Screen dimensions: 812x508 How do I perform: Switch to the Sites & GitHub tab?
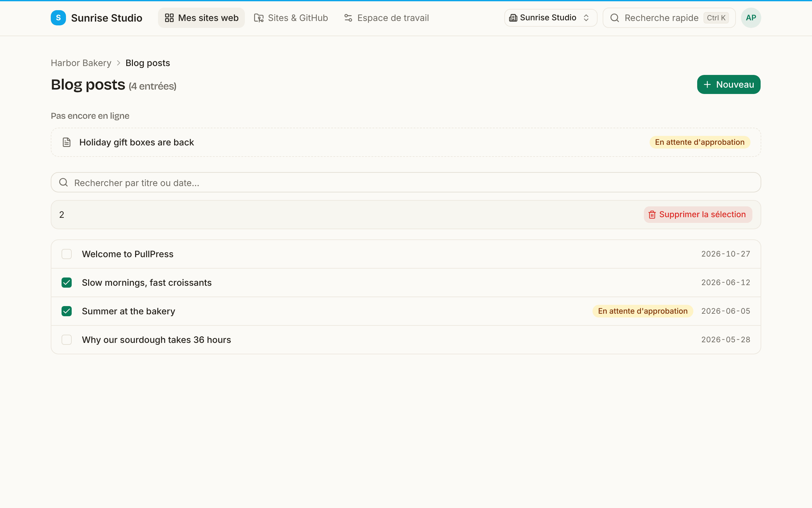pos(291,18)
